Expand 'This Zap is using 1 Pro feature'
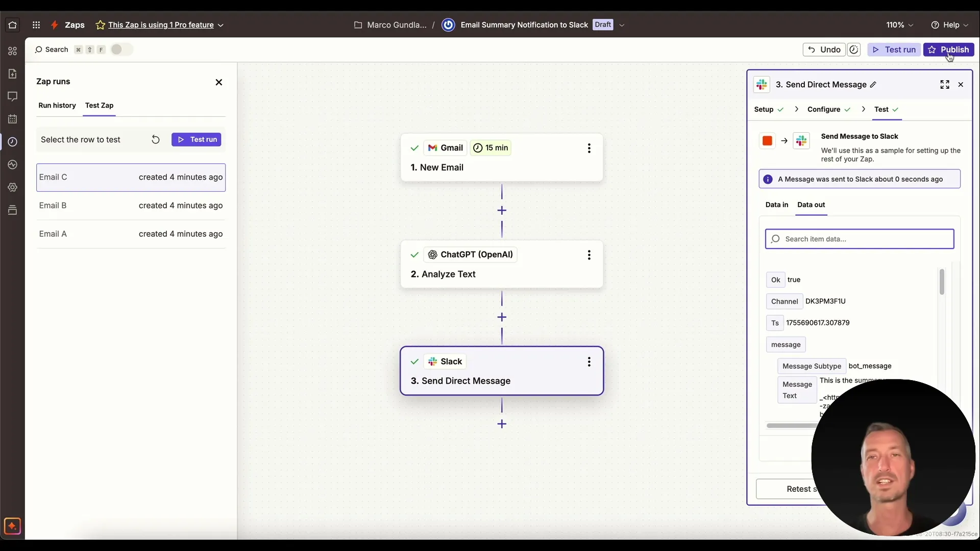Screen dimensions: 980x551 (222, 24)
